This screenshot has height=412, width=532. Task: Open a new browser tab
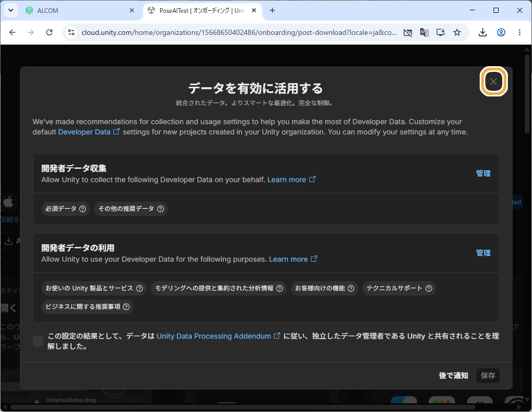(272, 11)
